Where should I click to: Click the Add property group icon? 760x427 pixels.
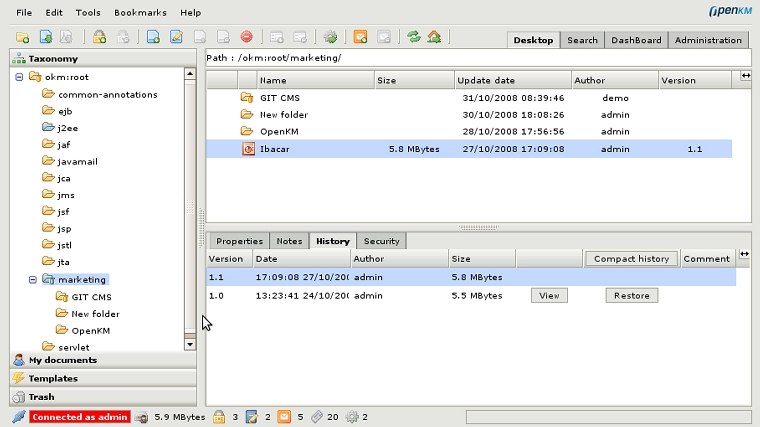pyautogui.click(x=277, y=37)
